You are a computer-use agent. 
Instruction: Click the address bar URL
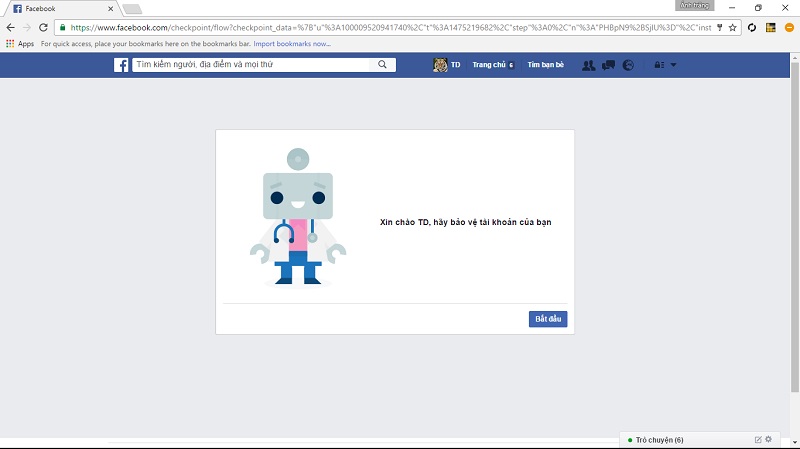coord(390,28)
